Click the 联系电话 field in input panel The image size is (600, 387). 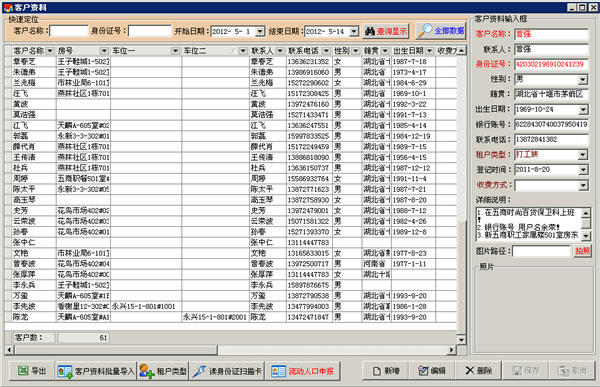551,139
